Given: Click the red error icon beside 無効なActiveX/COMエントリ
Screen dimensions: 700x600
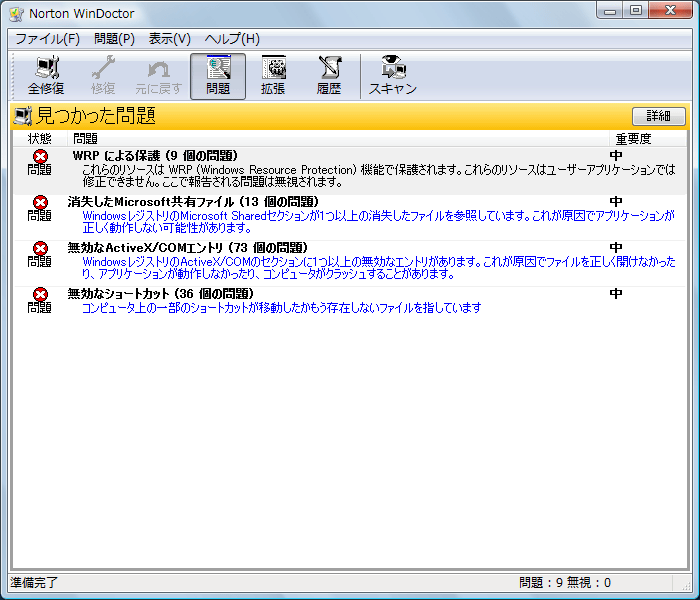Looking at the screenshot, I should pyautogui.click(x=40, y=248).
